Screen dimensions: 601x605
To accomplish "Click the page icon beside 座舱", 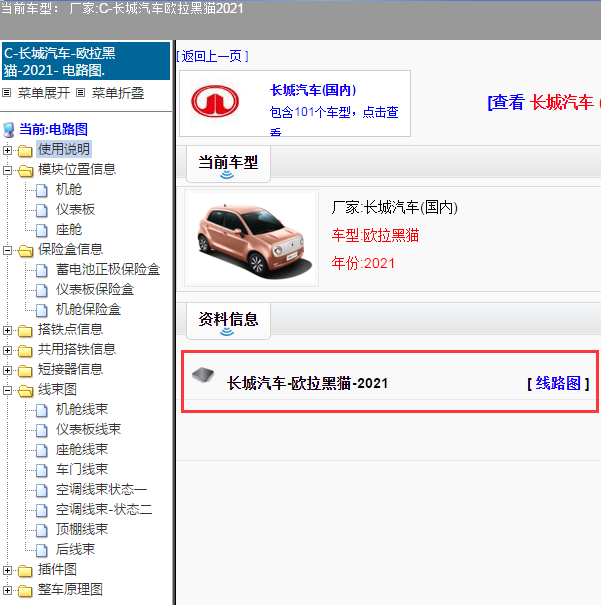I will 42,230.
